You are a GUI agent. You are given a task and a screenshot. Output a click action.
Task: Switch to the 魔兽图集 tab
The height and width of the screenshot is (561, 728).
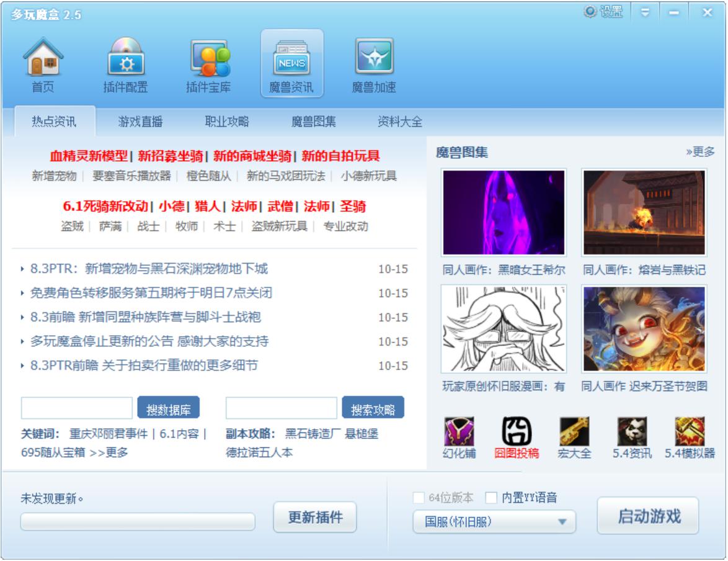[313, 122]
